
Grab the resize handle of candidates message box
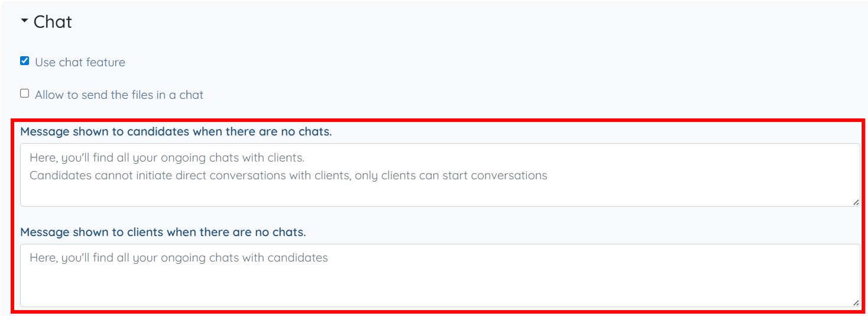click(856, 202)
